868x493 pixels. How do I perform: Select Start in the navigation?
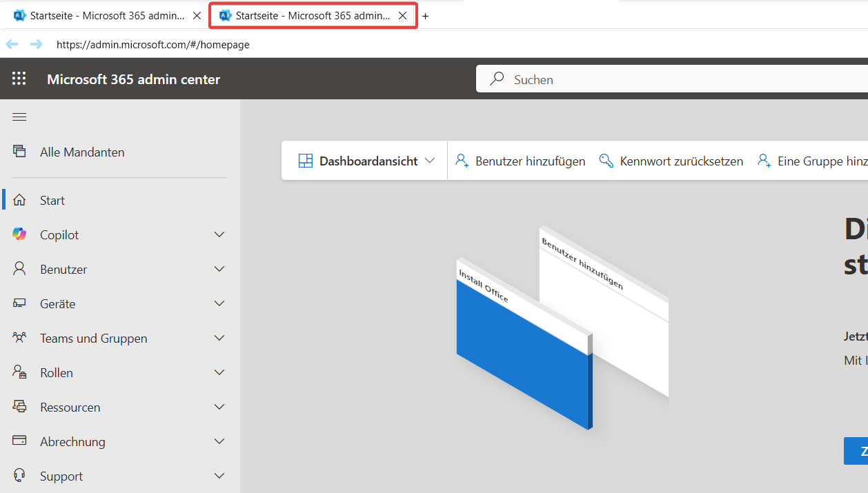click(52, 201)
